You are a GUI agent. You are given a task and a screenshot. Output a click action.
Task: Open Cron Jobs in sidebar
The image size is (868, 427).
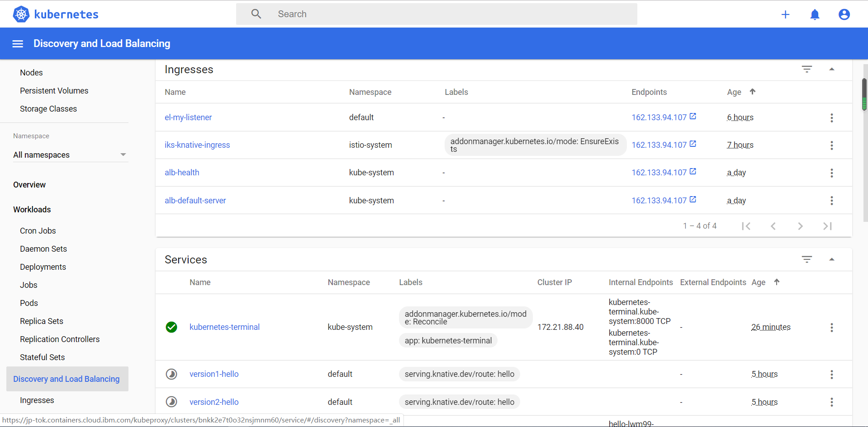(38, 231)
